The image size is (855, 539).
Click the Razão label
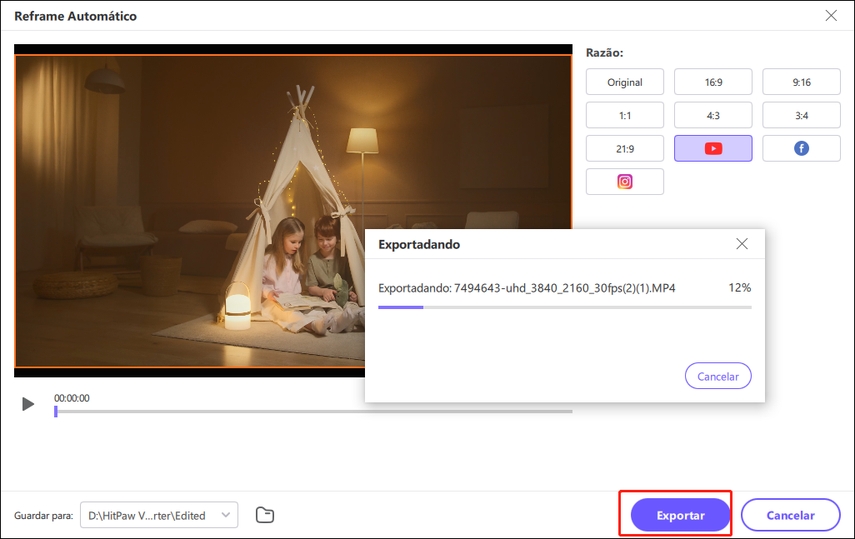(604, 53)
